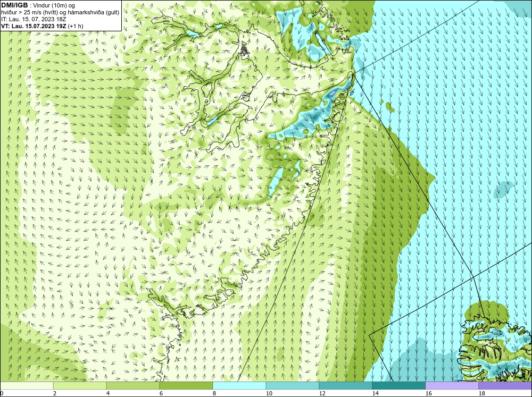Click the 16–18 m/s lavender legend swatch

(452, 386)
